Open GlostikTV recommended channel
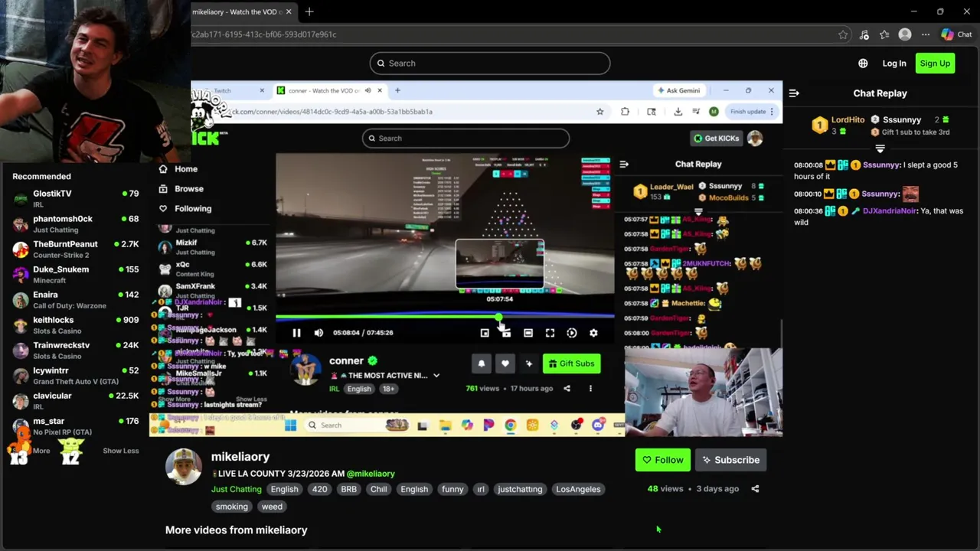The height and width of the screenshot is (551, 980). pos(75,198)
